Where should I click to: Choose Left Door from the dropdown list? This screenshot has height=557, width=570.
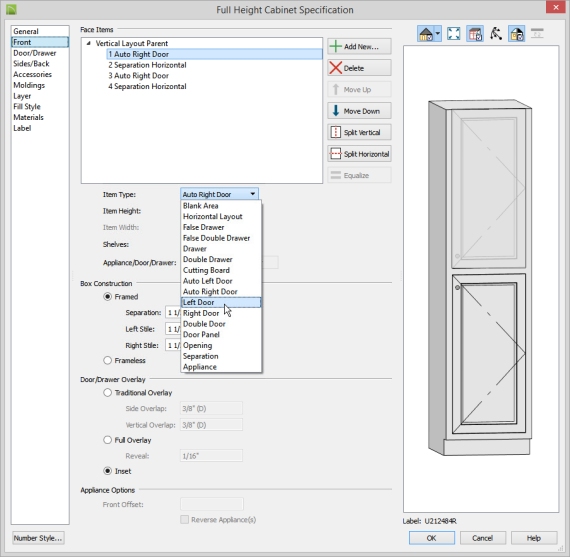click(221, 302)
